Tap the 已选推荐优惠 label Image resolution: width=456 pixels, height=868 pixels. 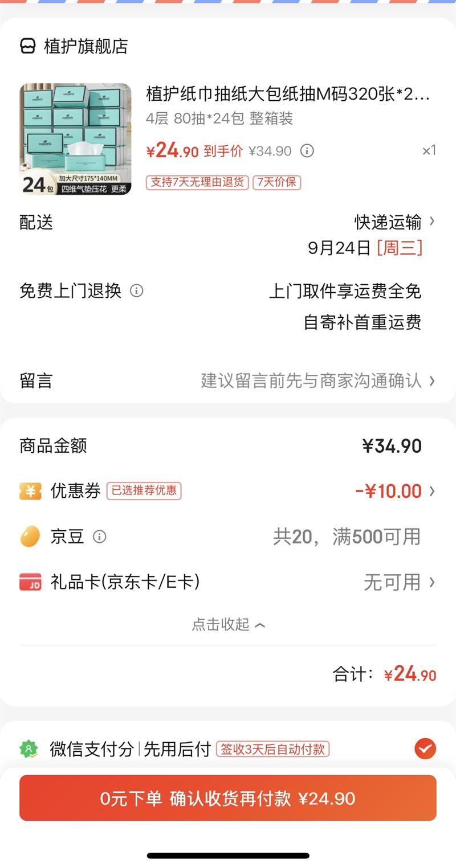(x=144, y=491)
